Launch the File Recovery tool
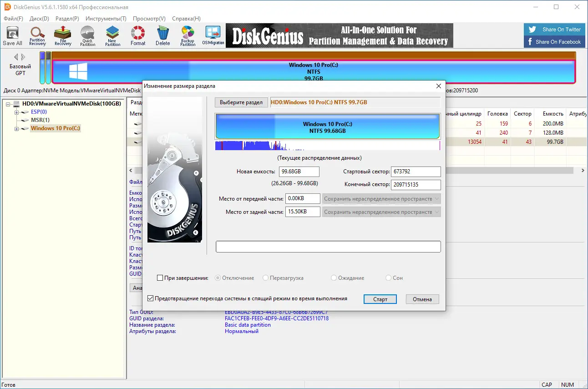This screenshot has width=588, height=389. (x=63, y=36)
